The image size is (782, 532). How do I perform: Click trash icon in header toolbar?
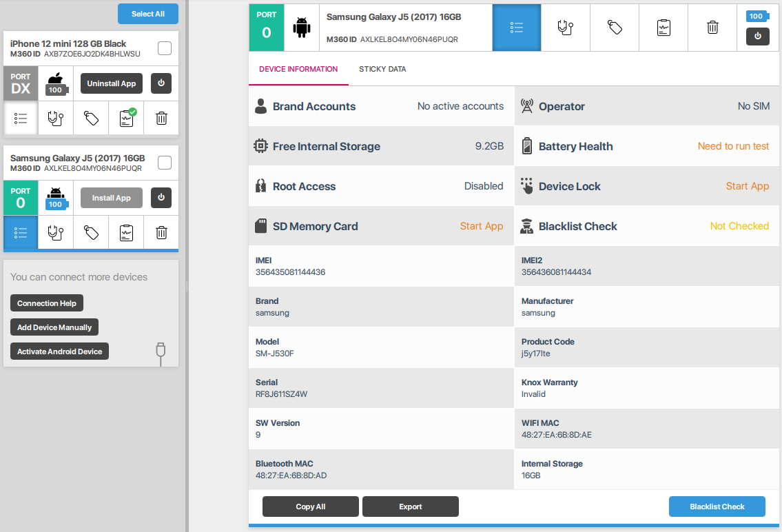click(712, 28)
